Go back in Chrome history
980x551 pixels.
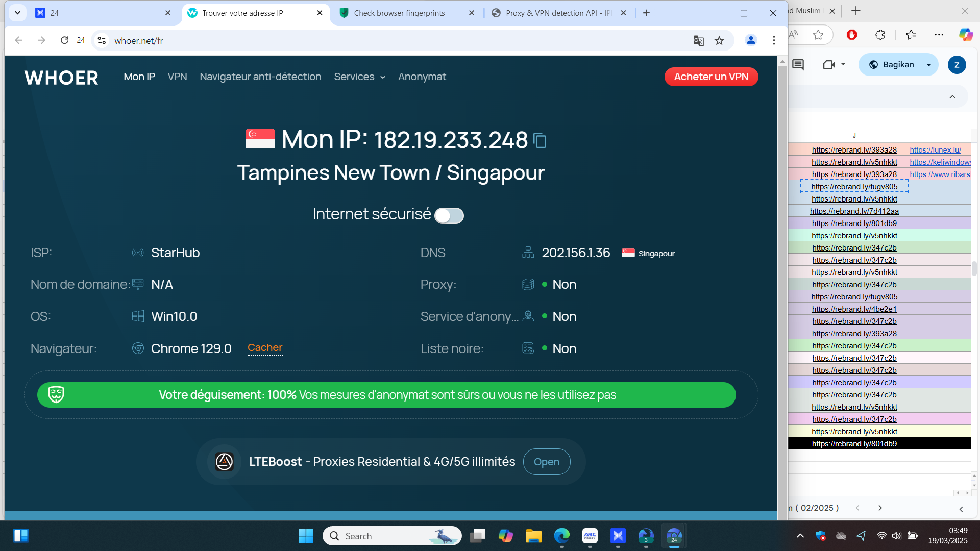coord(19,40)
